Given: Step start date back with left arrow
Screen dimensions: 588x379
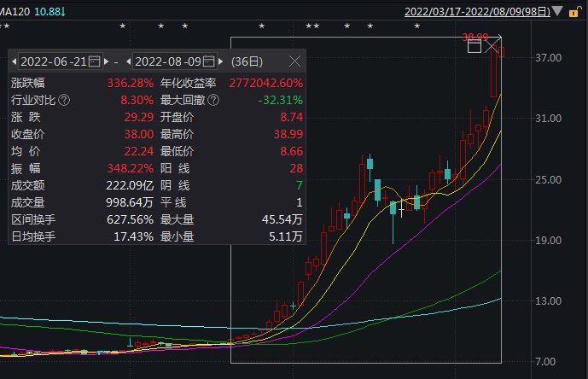Looking at the screenshot, I should click(x=14, y=61).
